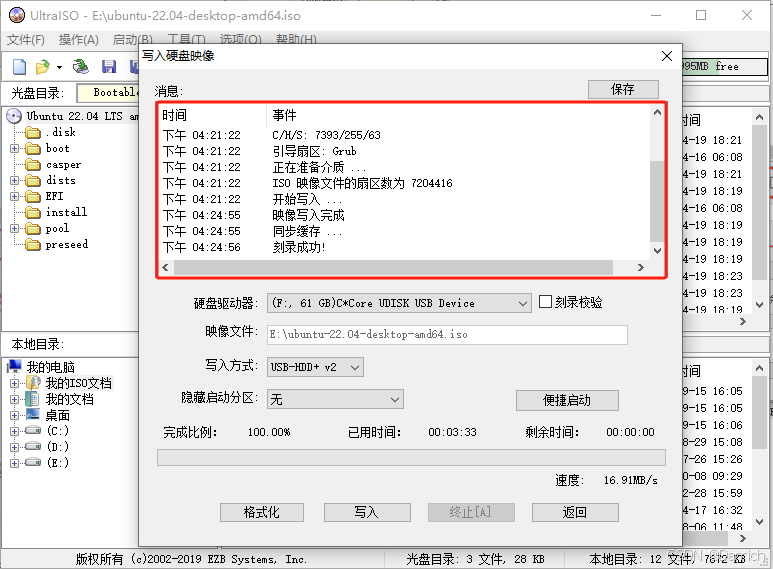773x569 pixels.
Task: Expand the 我的ISO文档 node
Action: (14, 384)
